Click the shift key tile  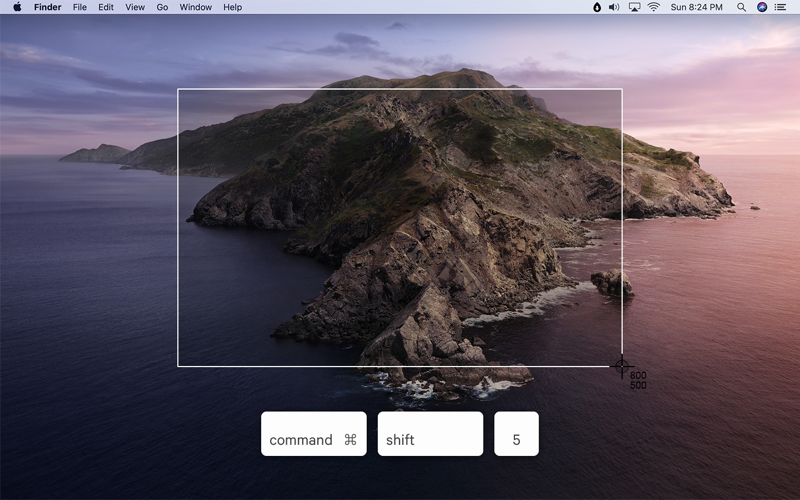pos(430,434)
